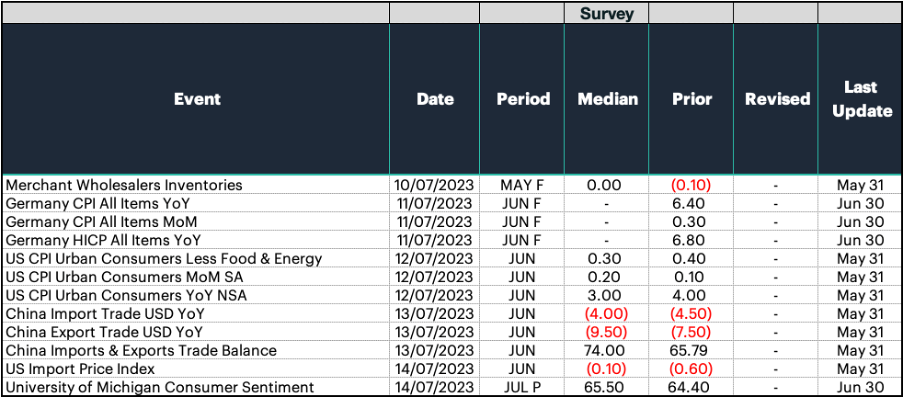Image resolution: width=904 pixels, height=398 pixels.
Task: Click the Median column header
Action: pos(608,99)
